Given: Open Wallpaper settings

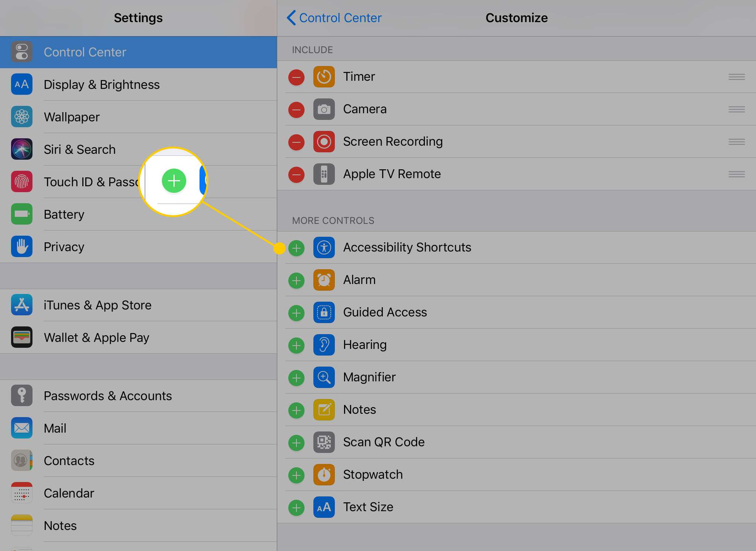Looking at the screenshot, I should point(138,117).
